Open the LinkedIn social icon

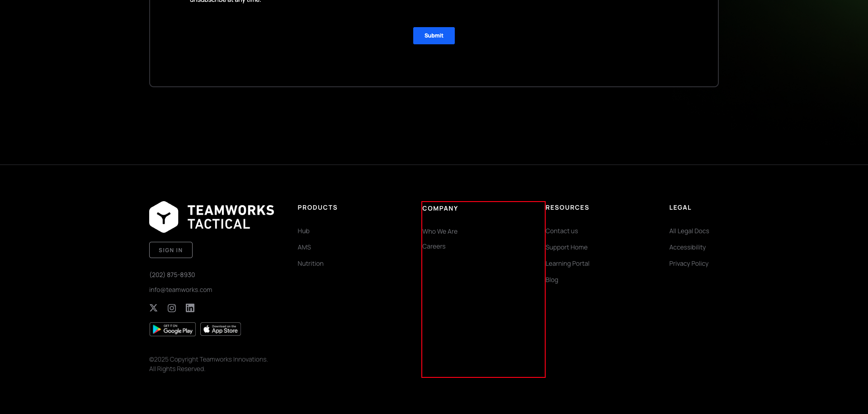(190, 308)
